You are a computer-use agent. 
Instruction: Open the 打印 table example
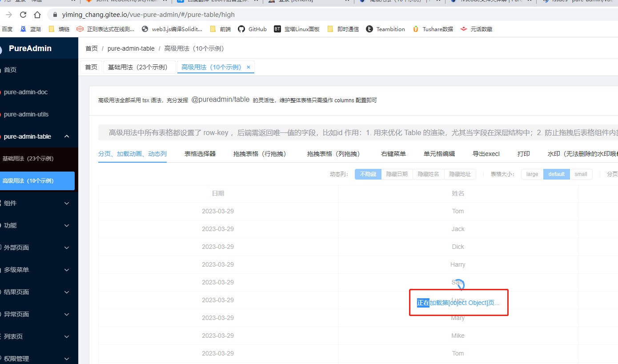coord(523,153)
